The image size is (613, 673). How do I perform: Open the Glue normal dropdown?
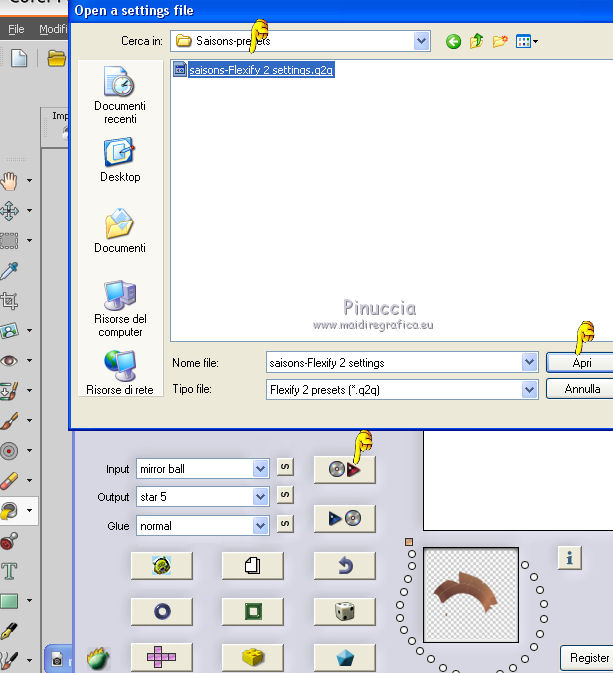[260, 526]
